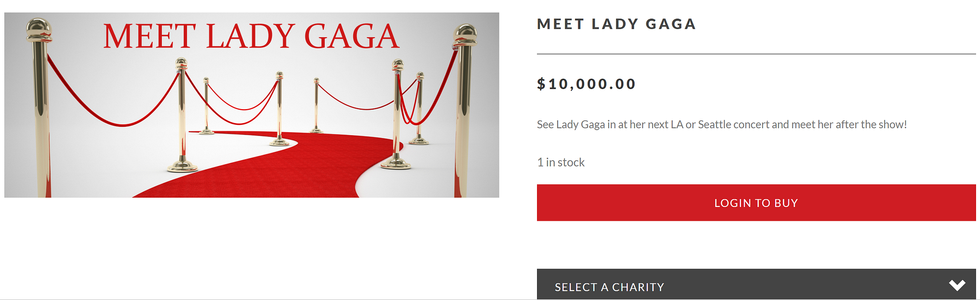
Task: Click the divider line below the title
Action: tap(756, 54)
